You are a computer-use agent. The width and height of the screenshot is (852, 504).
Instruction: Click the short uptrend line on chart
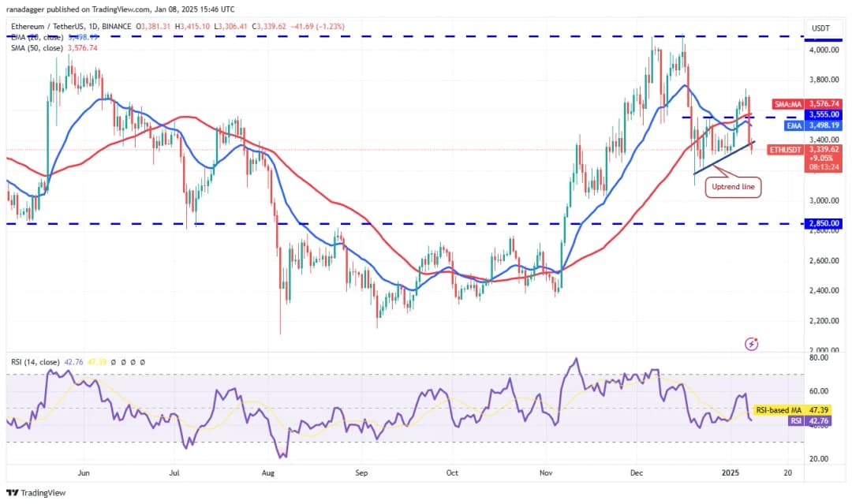click(x=723, y=158)
